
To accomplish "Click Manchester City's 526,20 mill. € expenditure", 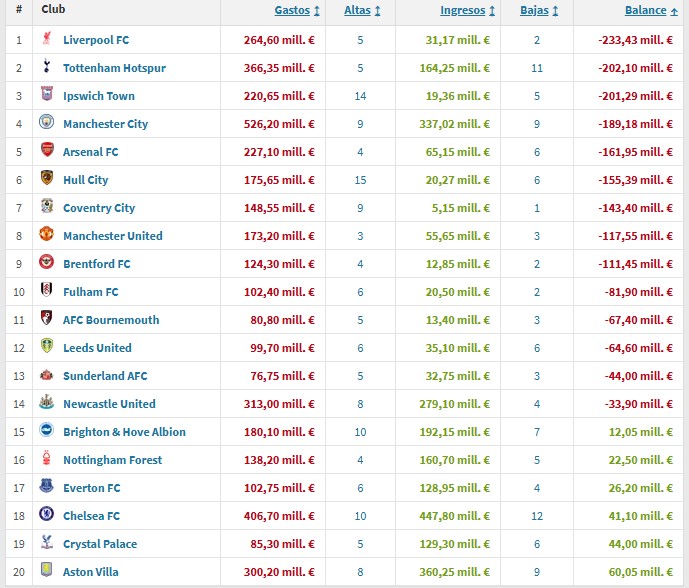I will (x=279, y=124).
